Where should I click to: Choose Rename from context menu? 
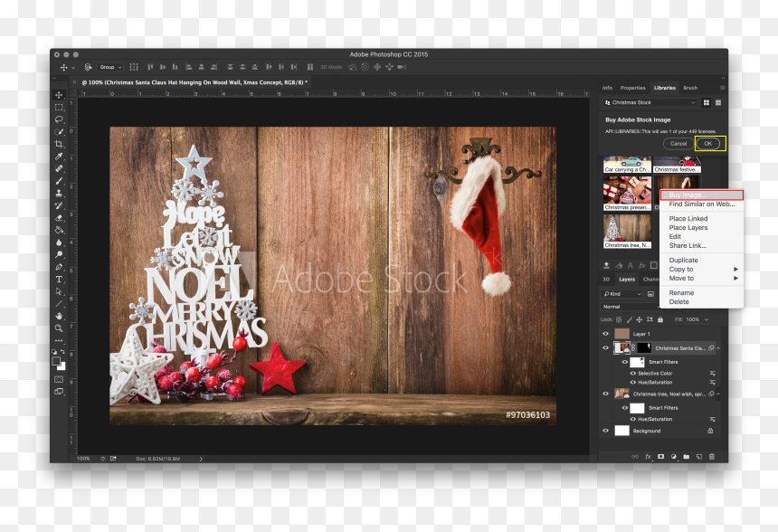(701, 292)
